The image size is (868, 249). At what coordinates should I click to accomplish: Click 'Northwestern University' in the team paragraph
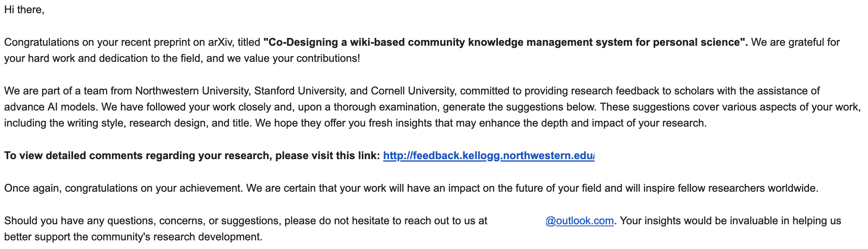(192, 91)
